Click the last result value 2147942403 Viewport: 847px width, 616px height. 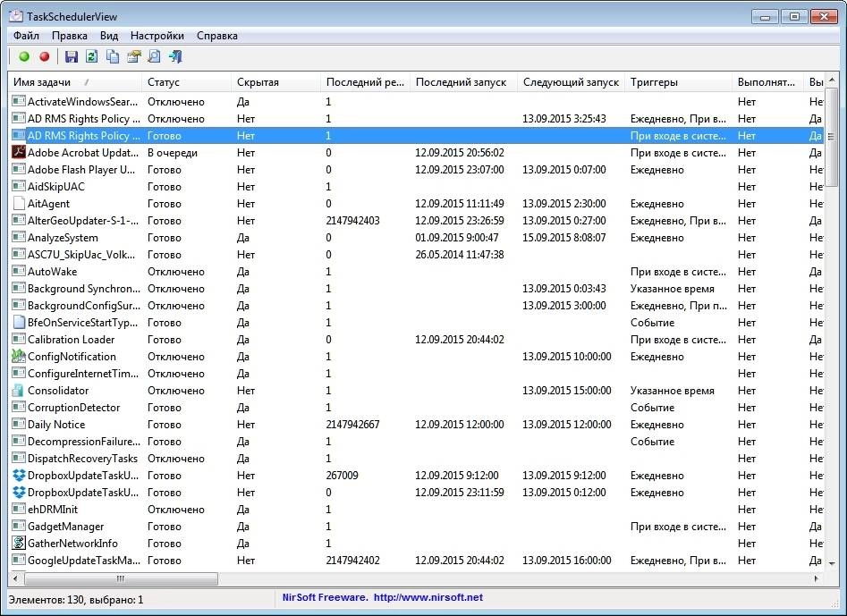352,221
